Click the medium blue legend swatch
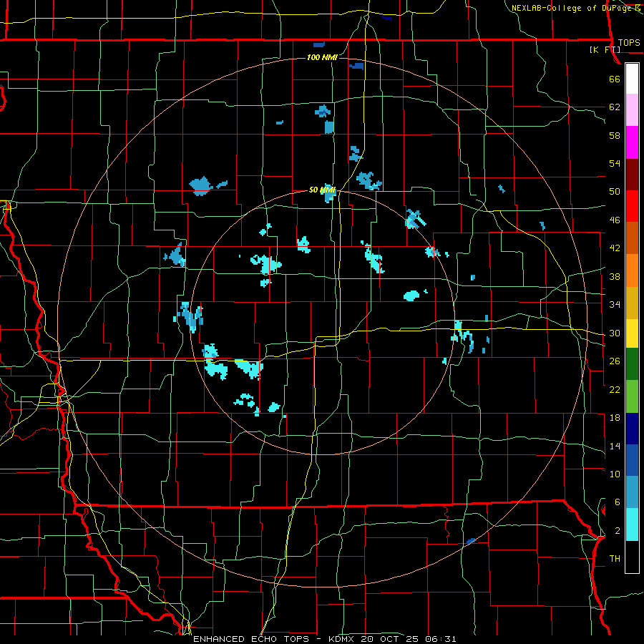 tap(632, 460)
